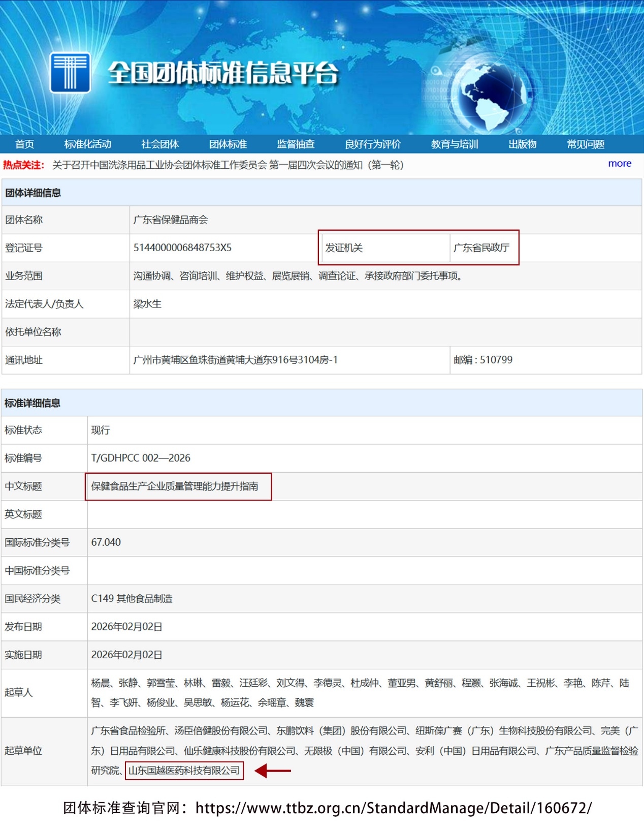This screenshot has width=644, height=829.
Task: Click the 发布日期 date value
Action: (x=127, y=627)
